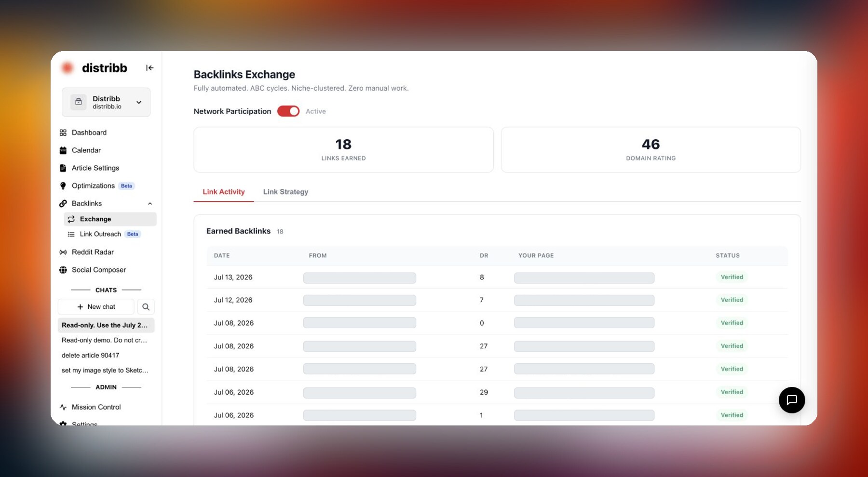Click the distribb logo icon
The height and width of the screenshot is (477, 868).
tap(68, 68)
